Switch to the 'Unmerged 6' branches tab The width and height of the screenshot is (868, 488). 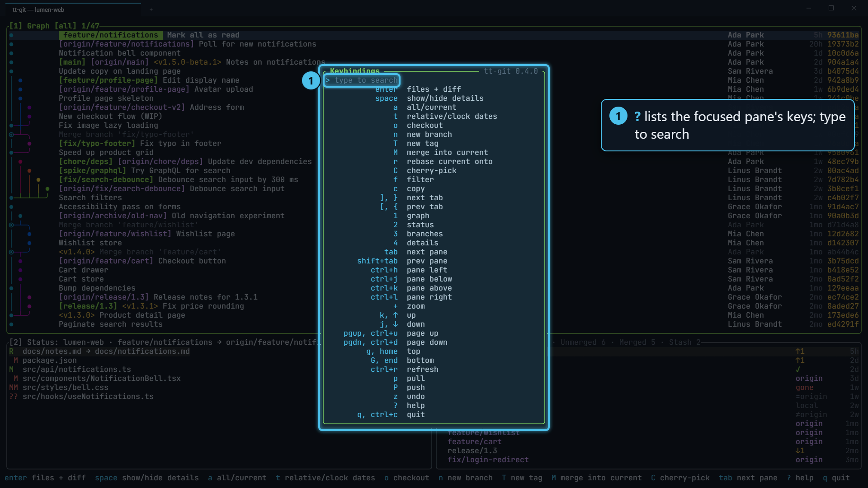tap(583, 343)
